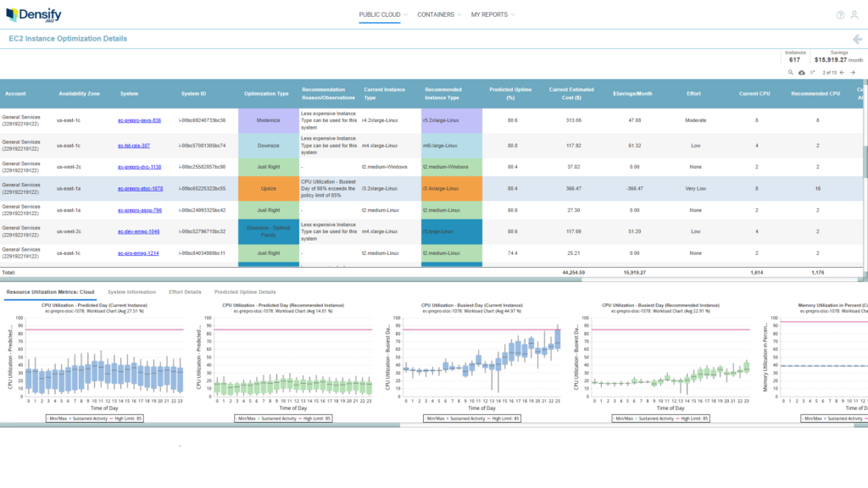The image size is (868, 488).
Task: Click the table search magnifier icon
Action: point(791,73)
